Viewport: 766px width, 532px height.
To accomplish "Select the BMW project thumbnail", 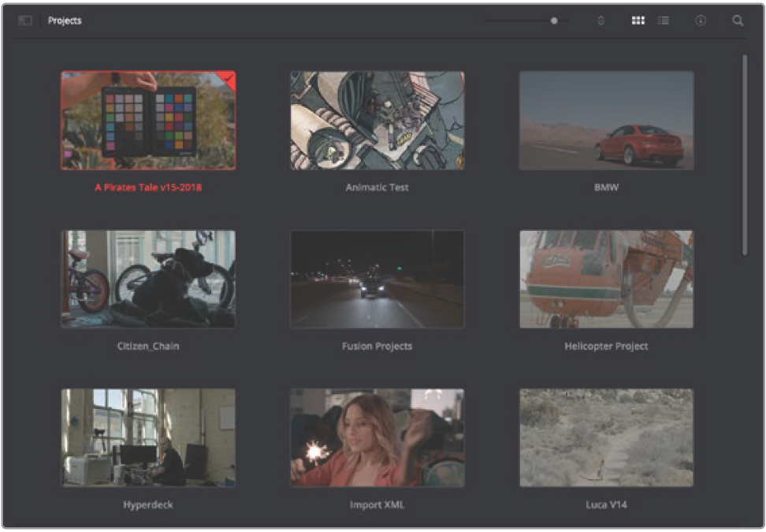I will tap(606, 121).
